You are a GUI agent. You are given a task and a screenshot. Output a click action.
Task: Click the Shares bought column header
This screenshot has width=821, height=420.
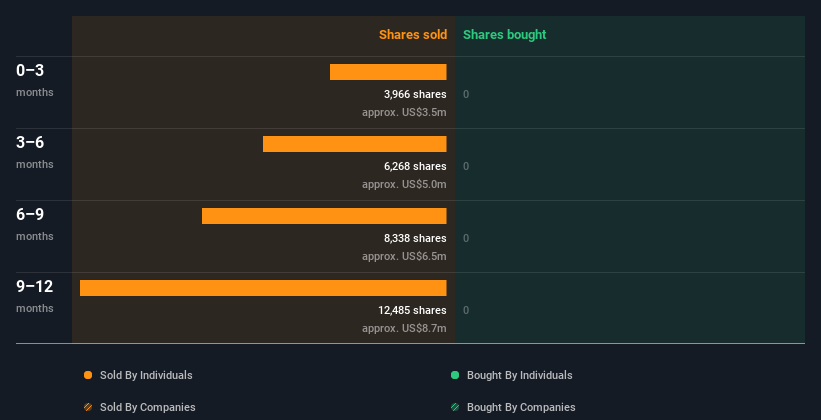coord(505,35)
